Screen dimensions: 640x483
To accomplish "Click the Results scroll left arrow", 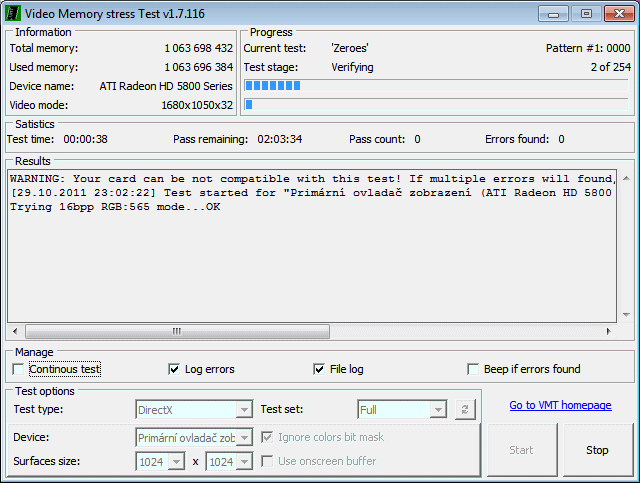I will pyautogui.click(x=15, y=331).
